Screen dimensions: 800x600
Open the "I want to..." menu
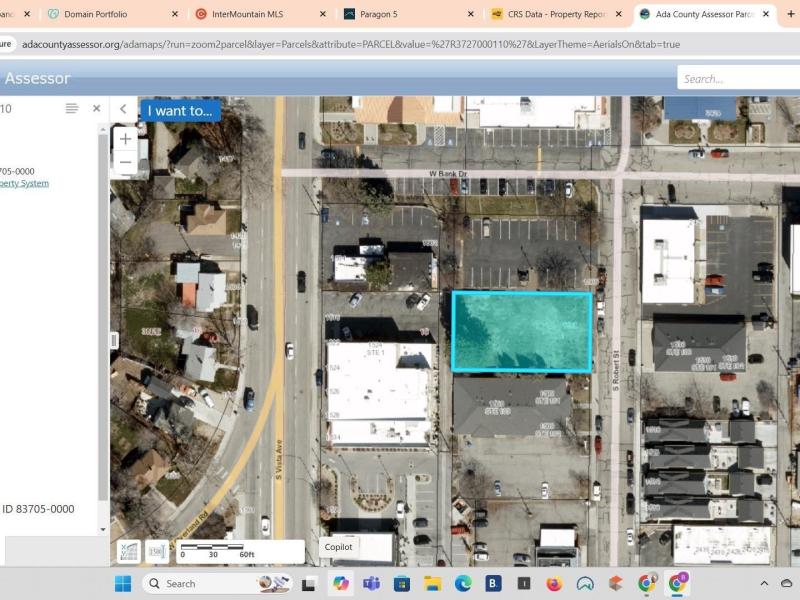pos(180,111)
